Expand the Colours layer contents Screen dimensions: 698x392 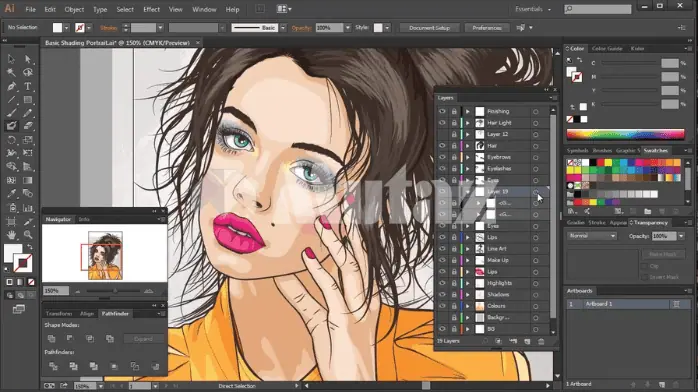[467, 306]
